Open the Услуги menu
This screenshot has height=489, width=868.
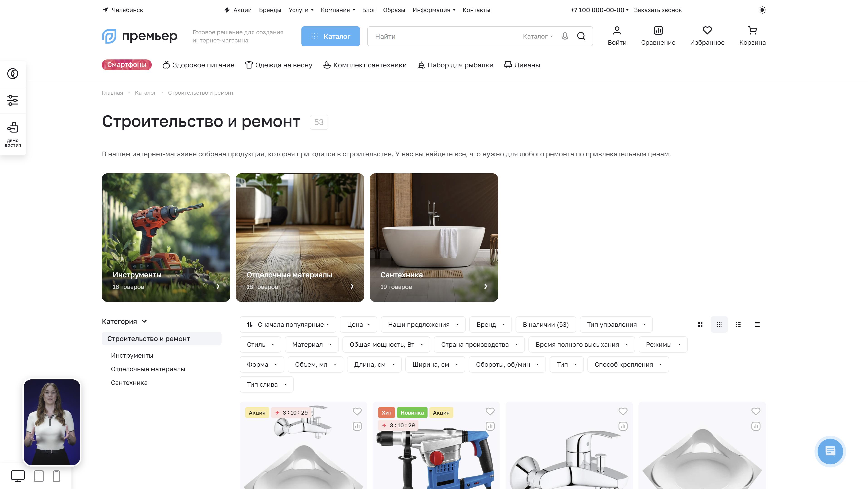click(301, 10)
